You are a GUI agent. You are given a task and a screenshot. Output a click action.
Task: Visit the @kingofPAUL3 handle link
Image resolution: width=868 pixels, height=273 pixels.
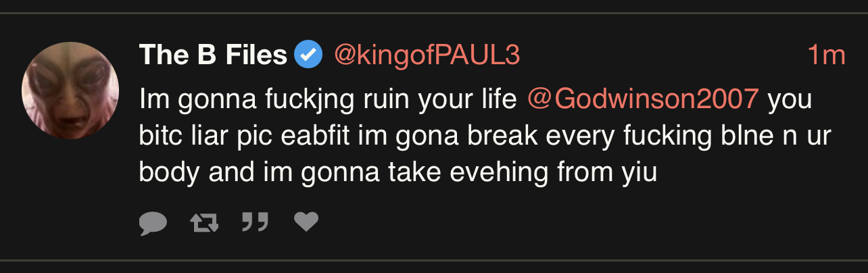[427, 55]
